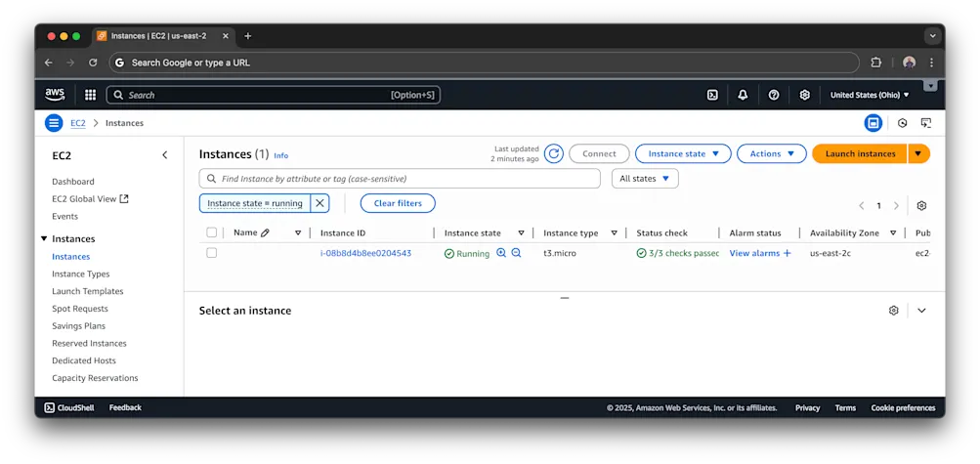Open Spot Requests in sidebar
Viewport: 980px width, 464px height.
coord(80,309)
